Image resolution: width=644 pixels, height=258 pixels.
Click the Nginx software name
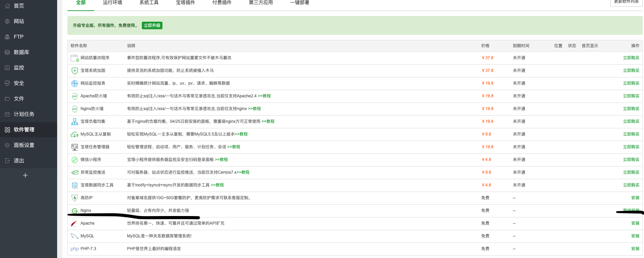(86, 211)
